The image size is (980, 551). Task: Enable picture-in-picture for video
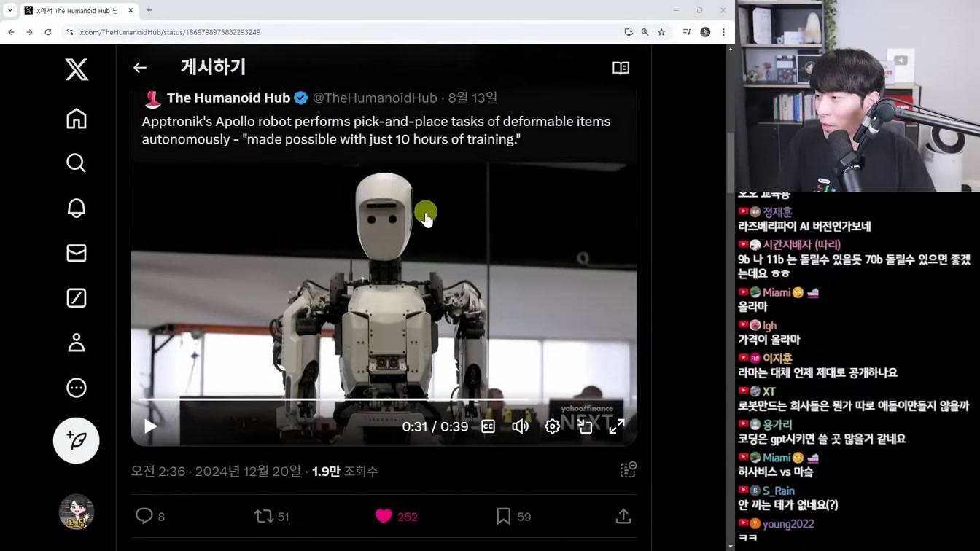585,426
